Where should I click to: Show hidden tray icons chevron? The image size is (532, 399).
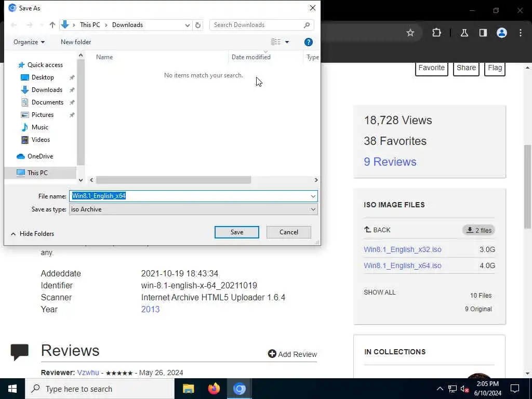440,389
